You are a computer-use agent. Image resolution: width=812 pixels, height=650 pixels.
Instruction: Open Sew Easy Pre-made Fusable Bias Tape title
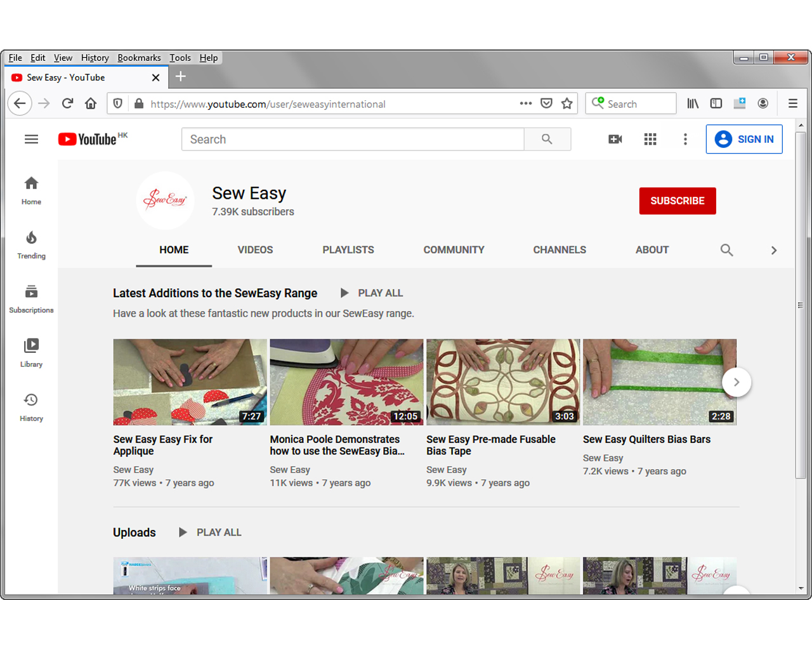491,445
